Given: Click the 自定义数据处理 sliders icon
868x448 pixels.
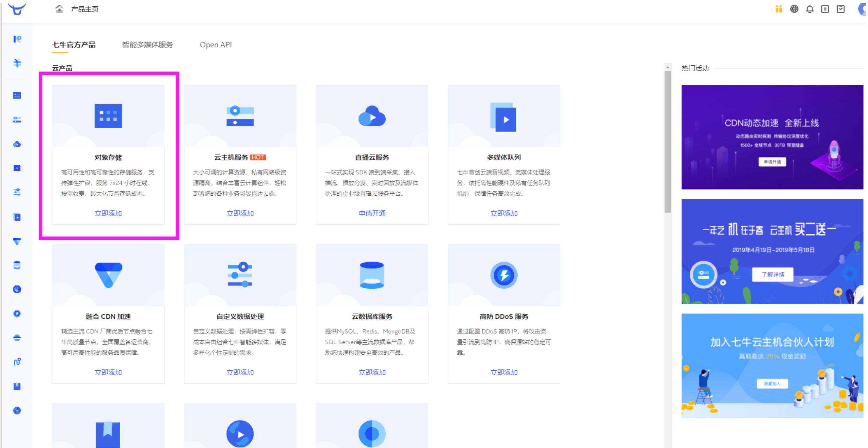Looking at the screenshot, I should point(240,274).
